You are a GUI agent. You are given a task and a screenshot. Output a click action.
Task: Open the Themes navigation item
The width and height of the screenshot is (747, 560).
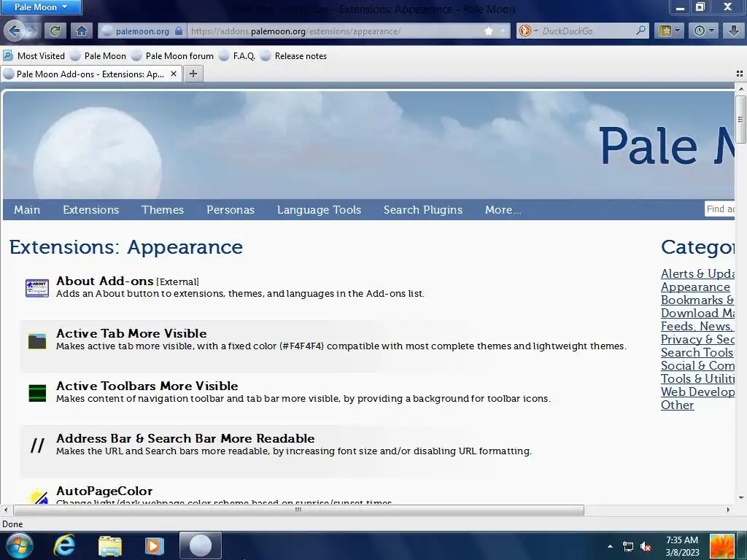tap(163, 209)
